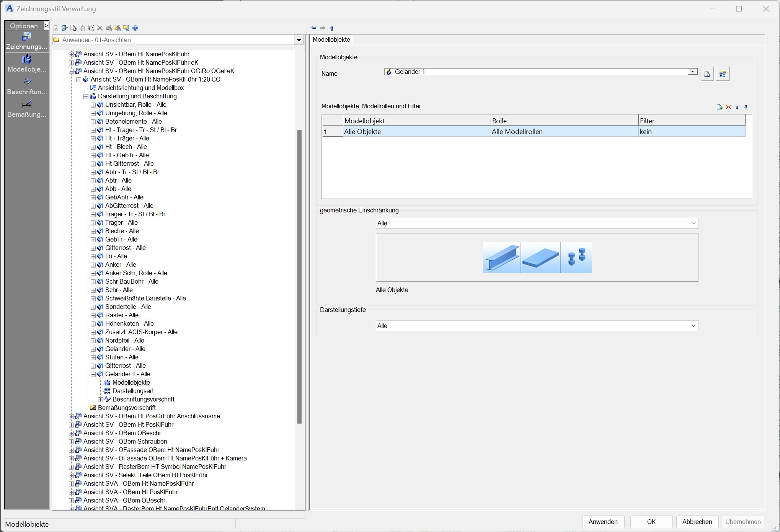Click the new model object button next to Name
780x532 pixels.
click(x=707, y=74)
